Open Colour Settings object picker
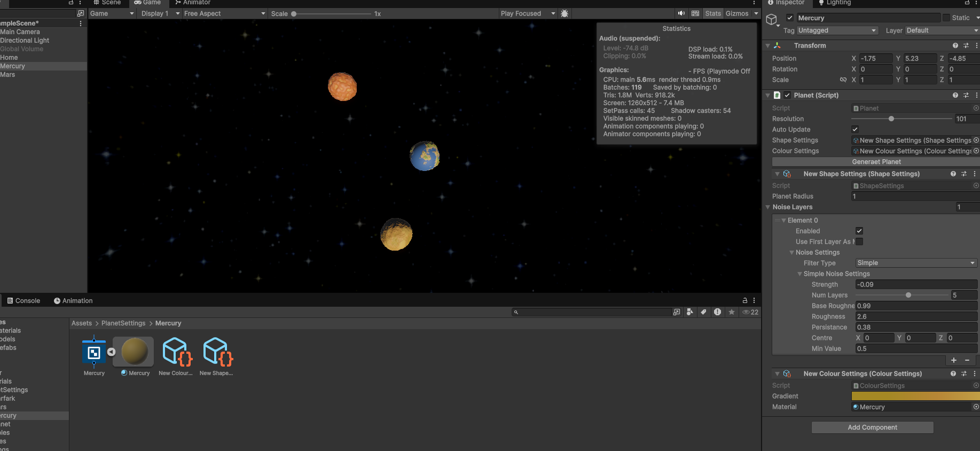980x451 pixels. (976, 151)
